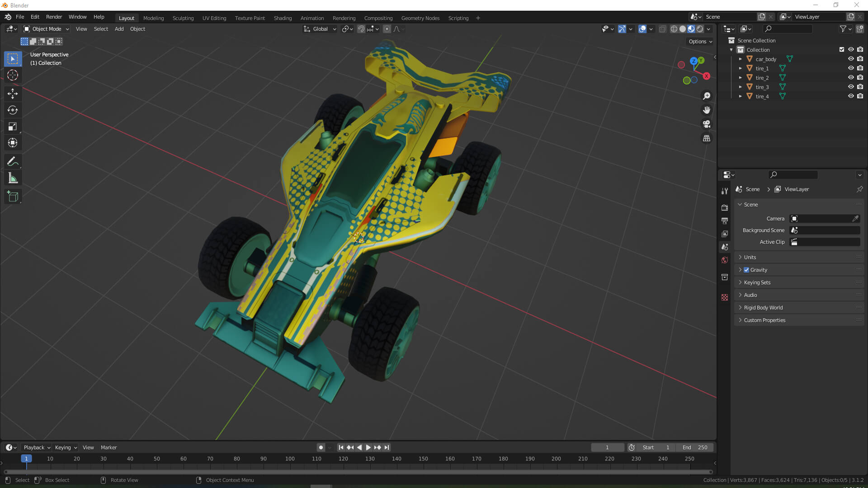Open the Texture properties tab
868x488 pixels.
725,297
